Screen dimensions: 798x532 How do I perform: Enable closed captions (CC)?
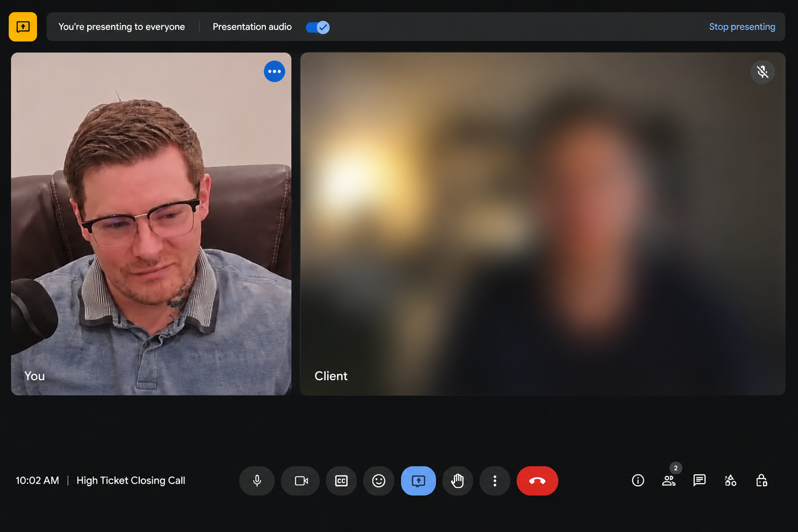[x=341, y=481]
